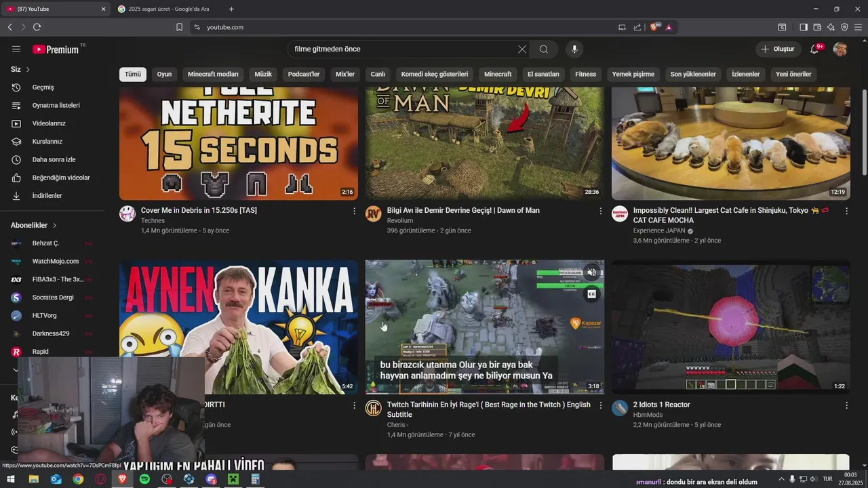
Task: Toggle captions on the Twitch Rage preview
Action: pos(591,294)
